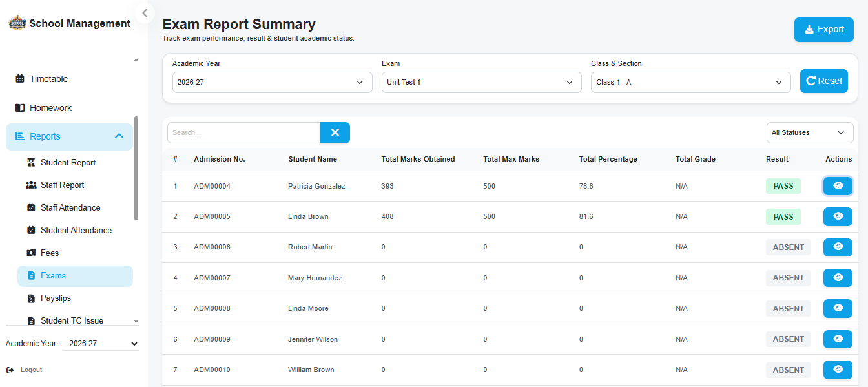Open the Exam dropdown showing Unit Test 1

click(x=481, y=82)
